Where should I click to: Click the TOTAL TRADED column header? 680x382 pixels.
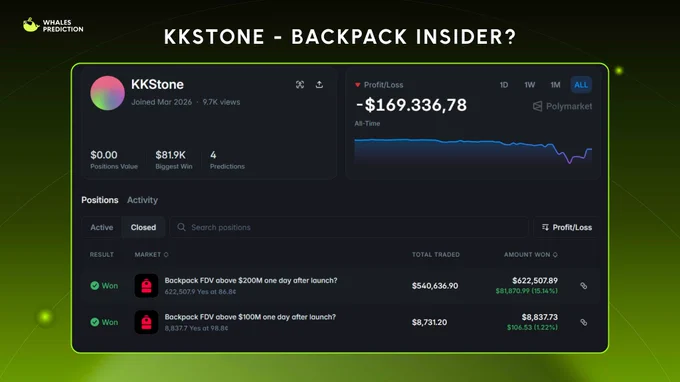[436, 255]
